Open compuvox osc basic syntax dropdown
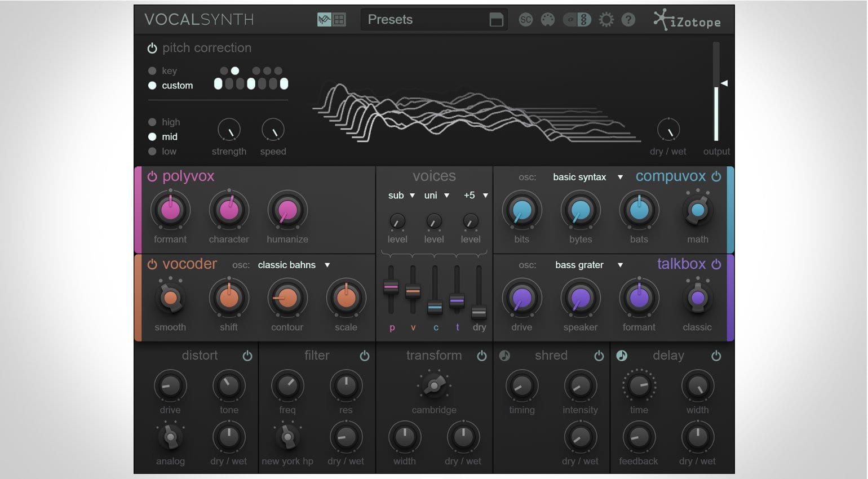Viewport: 868px width, 479px height. click(x=588, y=177)
